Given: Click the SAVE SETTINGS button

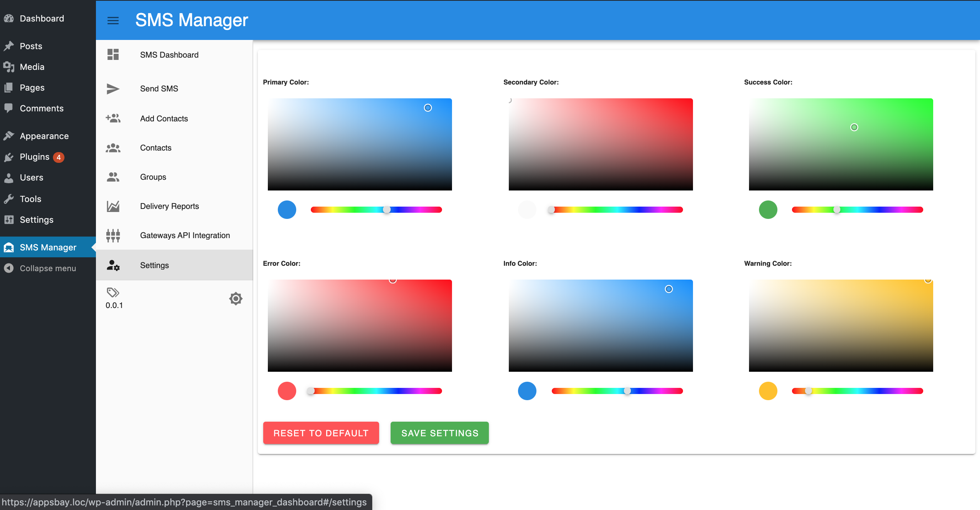Looking at the screenshot, I should click(439, 433).
